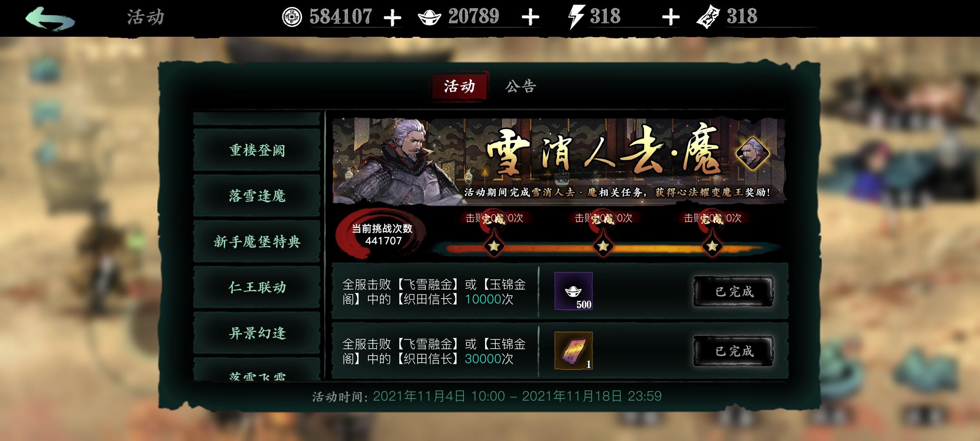Screen dimensions: 980x441
Task: Select the 活动 tab
Action: point(459,86)
